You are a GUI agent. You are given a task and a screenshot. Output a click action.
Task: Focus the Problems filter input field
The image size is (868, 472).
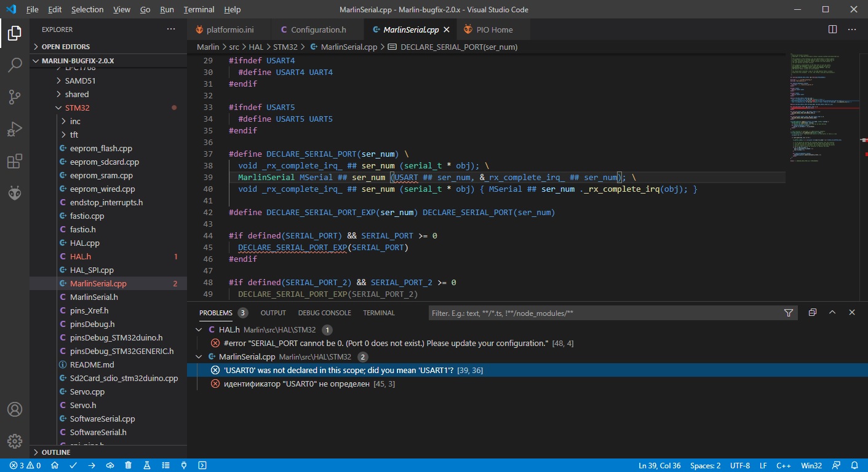[x=604, y=313]
